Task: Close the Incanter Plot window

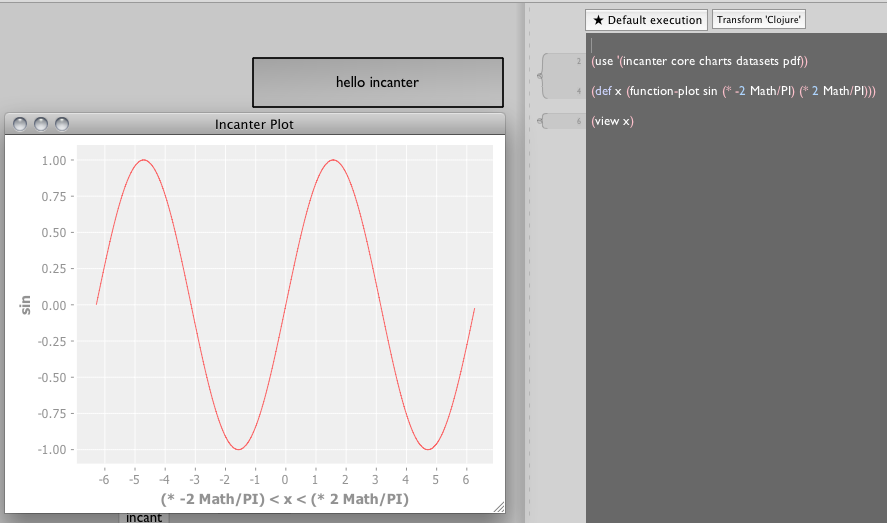Action: tap(20, 124)
